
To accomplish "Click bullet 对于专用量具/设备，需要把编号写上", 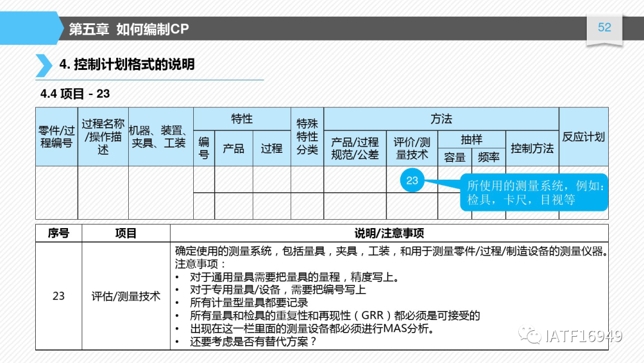I will tap(278, 290).
